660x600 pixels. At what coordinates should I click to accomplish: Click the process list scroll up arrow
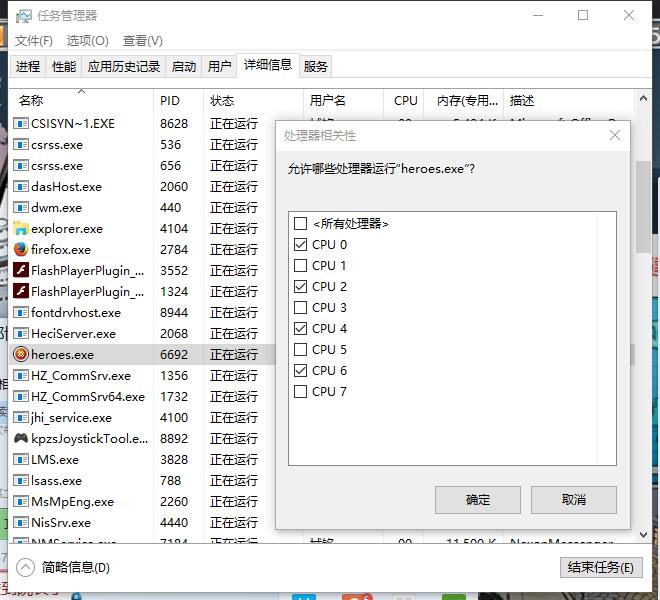pyautogui.click(x=643, y=99)
